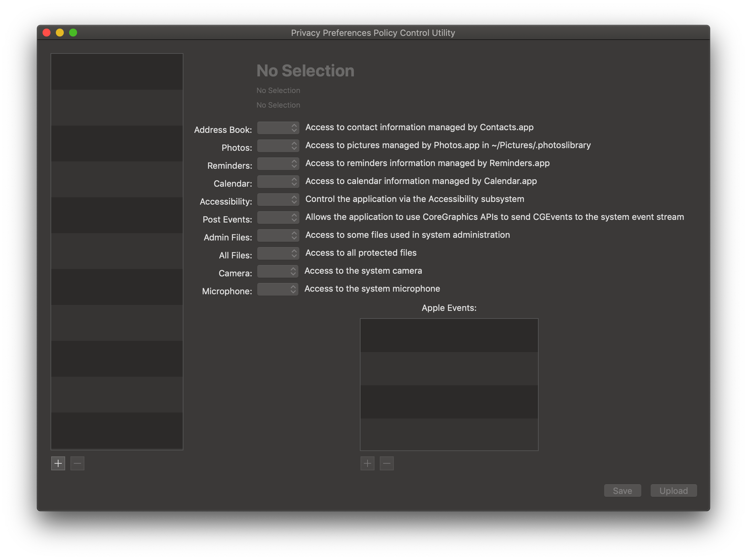Add an Apple Events entry with the plus button
Screen dimensions: 747x560
pyautogui.click(x=368, y=463)
